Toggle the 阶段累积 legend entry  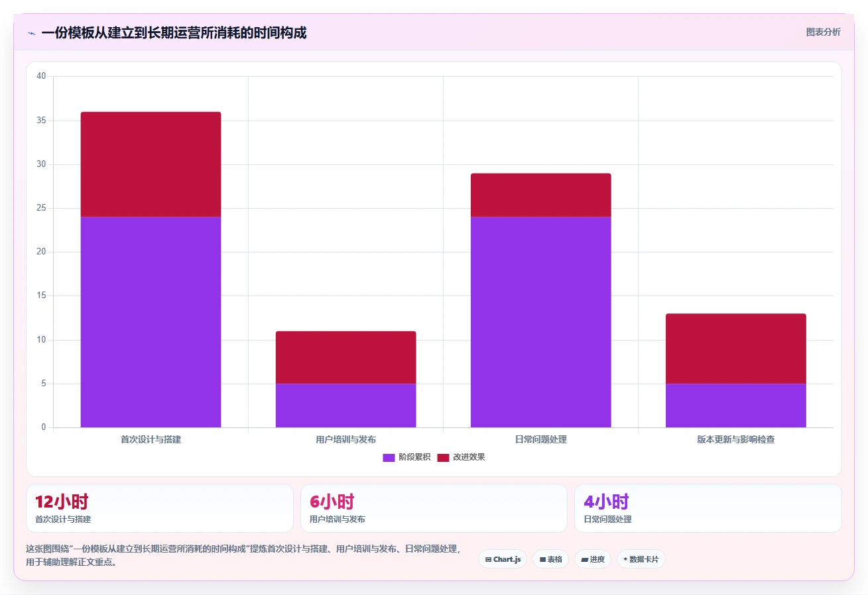pos(406,457)
